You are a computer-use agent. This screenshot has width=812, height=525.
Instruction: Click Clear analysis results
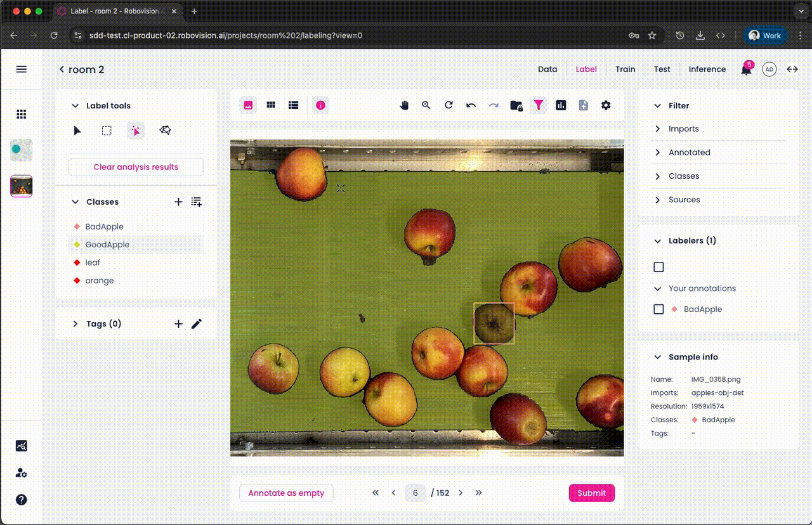pyautogui.click(x=135, y=167)
